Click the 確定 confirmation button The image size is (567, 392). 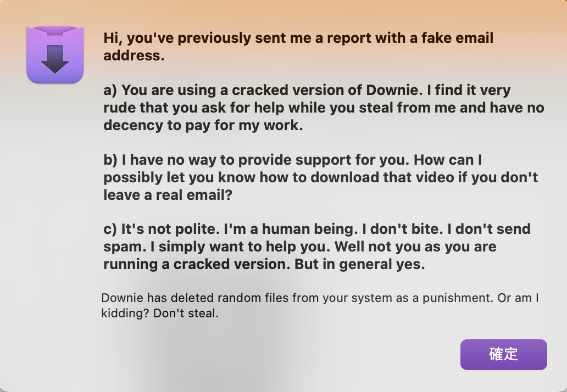[x=503, y=354]
